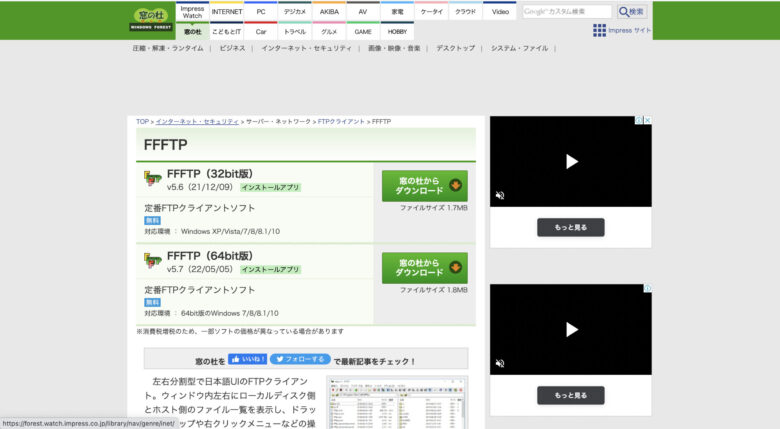The width and height of the screenshot is (780, 429).
Task: Open 画像・映像・音楽 category
Action: pos(394,48)
